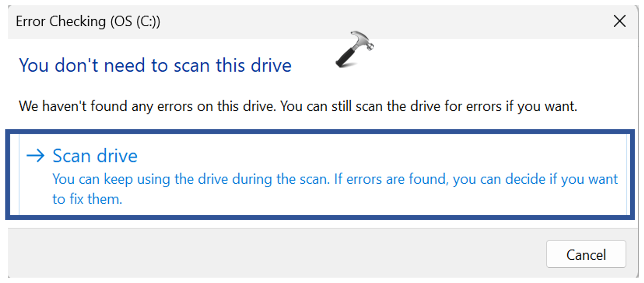Start the scan via Scan drive link
Viewport: 644px width, 283px height.
point(95,156)
